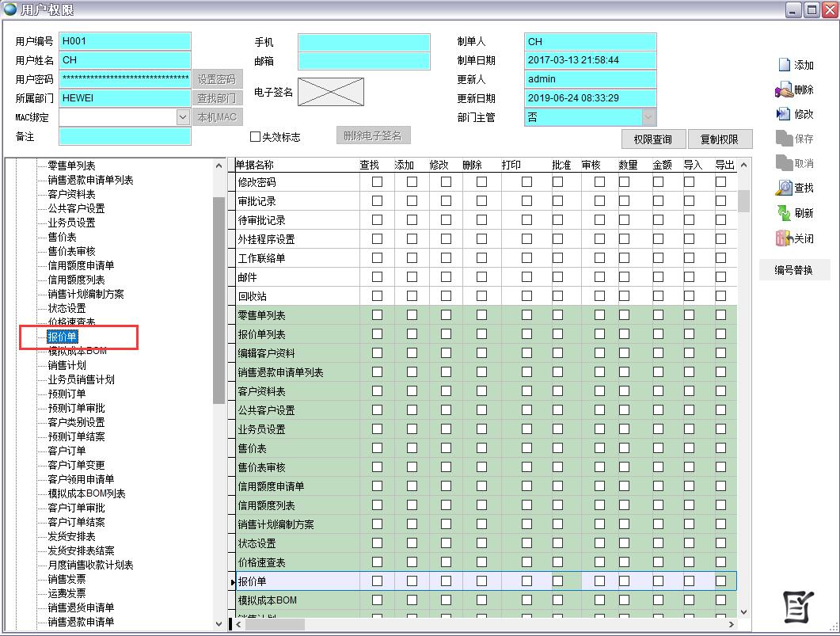
Task: Open the 部门主管 dropdown
Action: (648, 117)
